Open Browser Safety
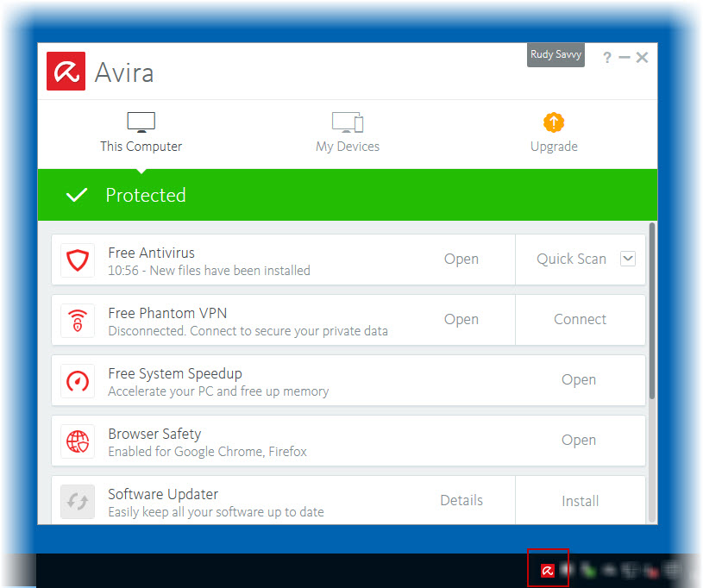Image resolution: width=703 pixels, height=588 pixels. pos(579,441)
